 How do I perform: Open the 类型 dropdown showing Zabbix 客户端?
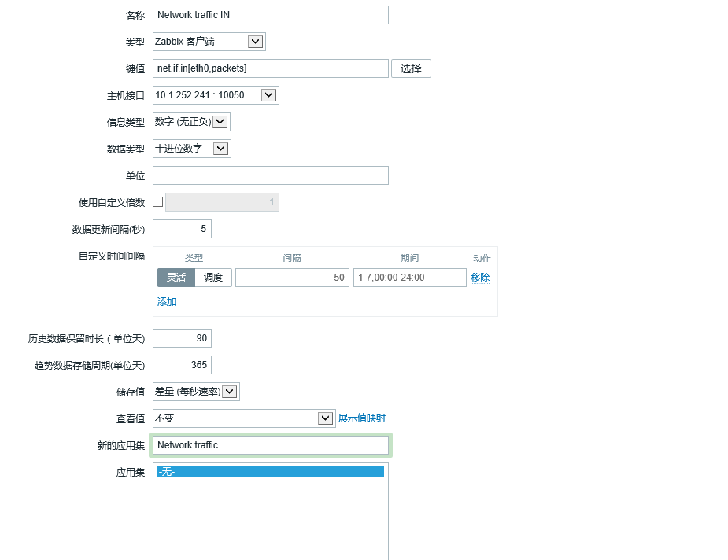tap(209, 42)
